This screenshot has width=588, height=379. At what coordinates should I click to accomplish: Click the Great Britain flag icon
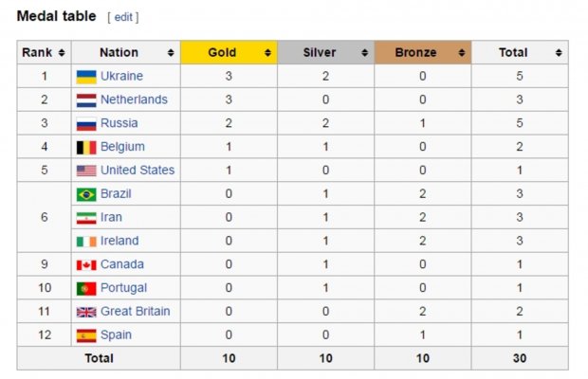pyautogui.click(x=86, y=312)
